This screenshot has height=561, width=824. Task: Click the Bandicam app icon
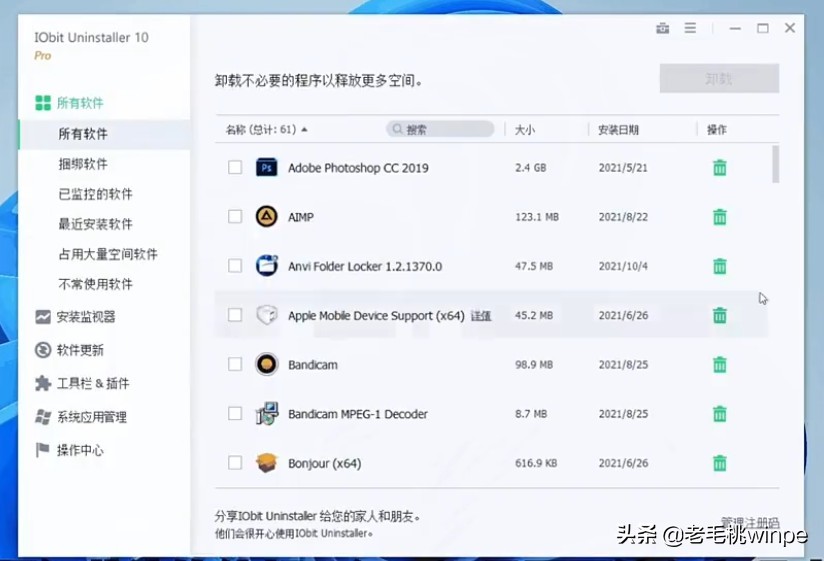coord(266,364)
